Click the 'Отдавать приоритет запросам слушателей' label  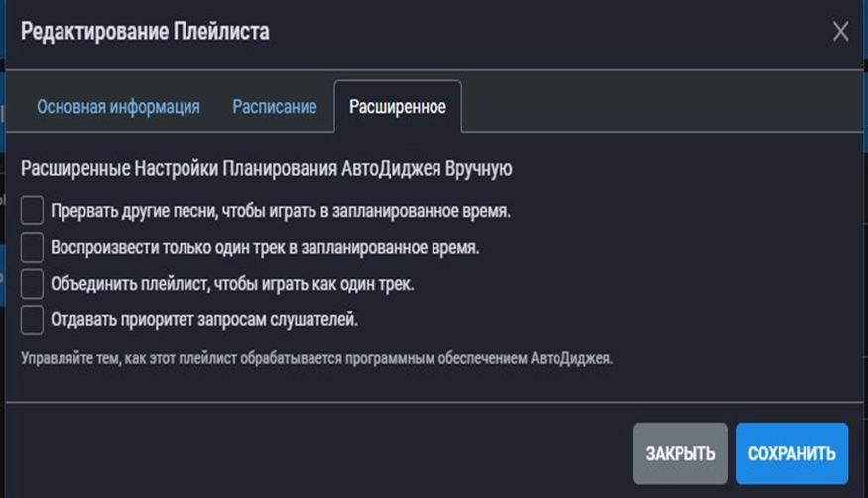click(204, 320)
